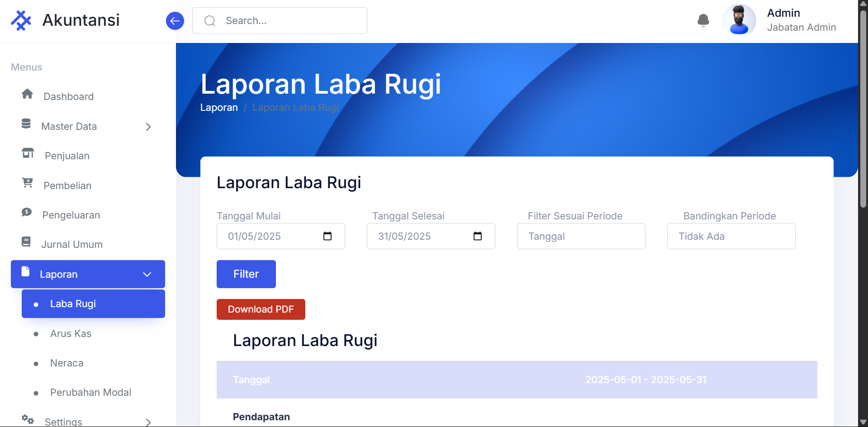The width and height of the screenshot is (868, 427).
Task: Open Pembelian using the cart icon
Action: [x=28, y=183]
